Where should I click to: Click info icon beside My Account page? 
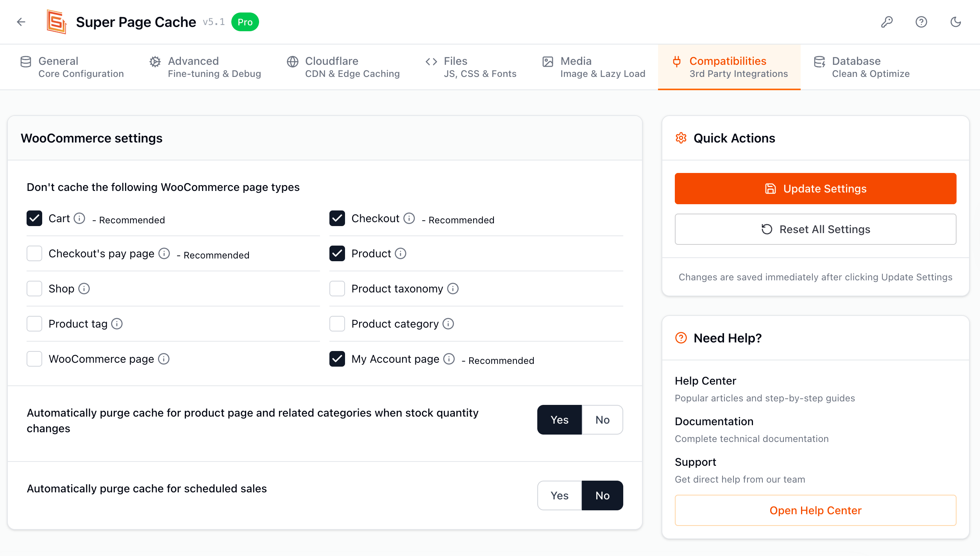pyautogui.click(x=449, y=359)
